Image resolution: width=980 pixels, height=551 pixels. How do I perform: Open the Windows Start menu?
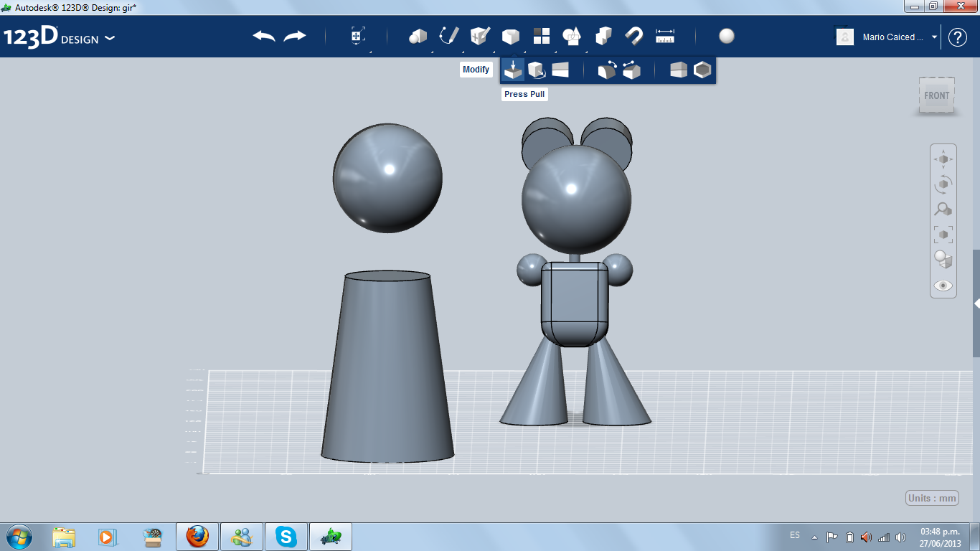[19, 537]
